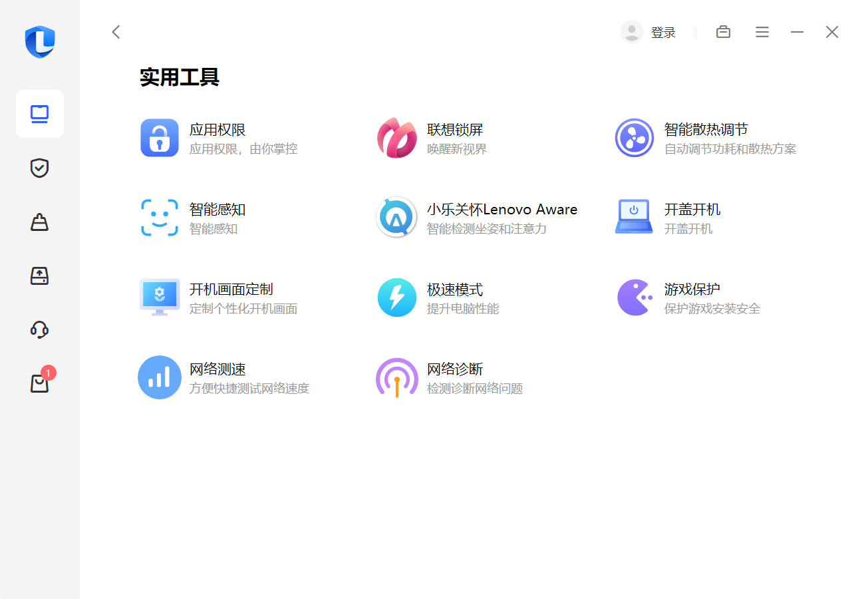Open the computer tab in the sidebar
This screenshot has height=599, width=868.
tap(40, 114)
